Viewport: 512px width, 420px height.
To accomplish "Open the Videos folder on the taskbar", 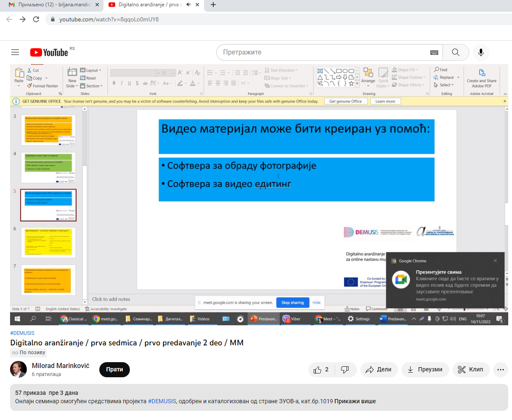I will pos(200,319).
